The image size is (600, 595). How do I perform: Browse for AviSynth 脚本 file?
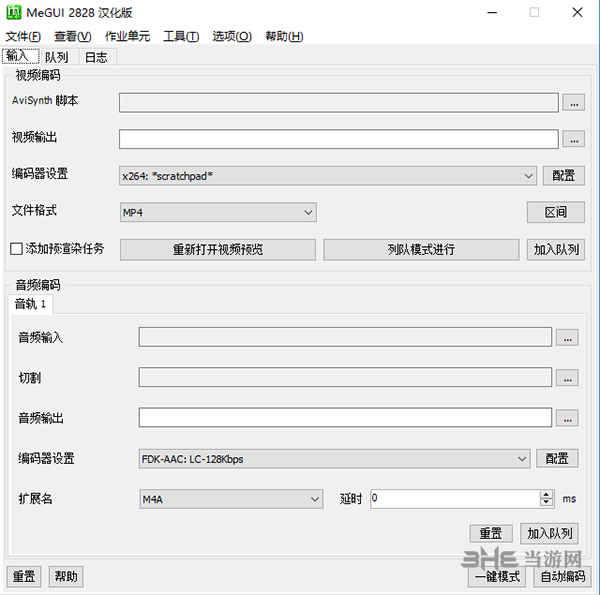[x=574, y=103]
